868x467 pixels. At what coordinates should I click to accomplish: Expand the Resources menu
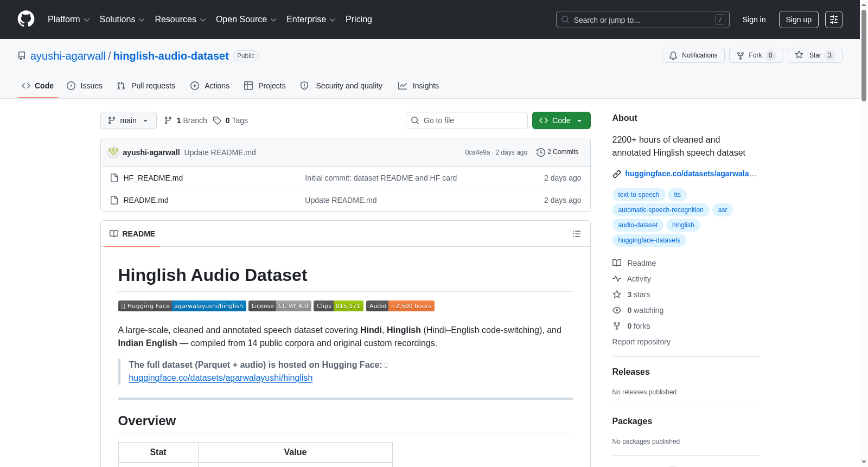[180, 20]
